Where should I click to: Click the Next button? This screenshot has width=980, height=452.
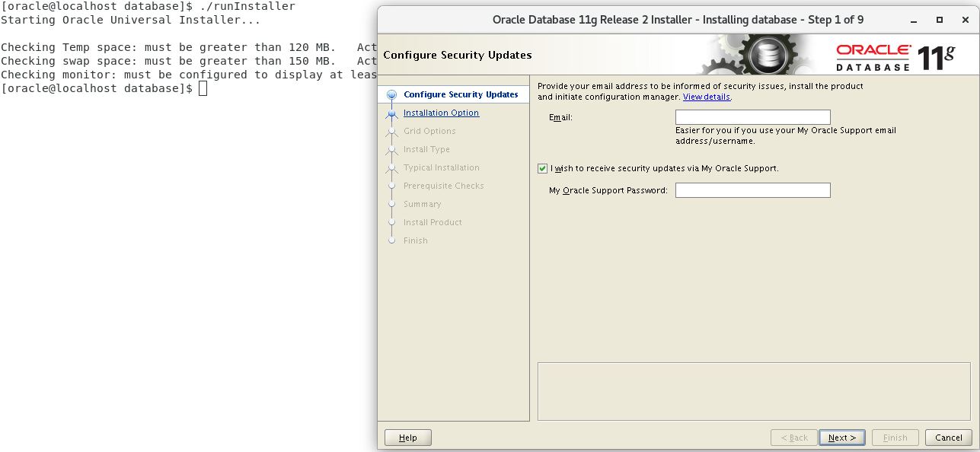pyautogui.click(x=841, y=438)
